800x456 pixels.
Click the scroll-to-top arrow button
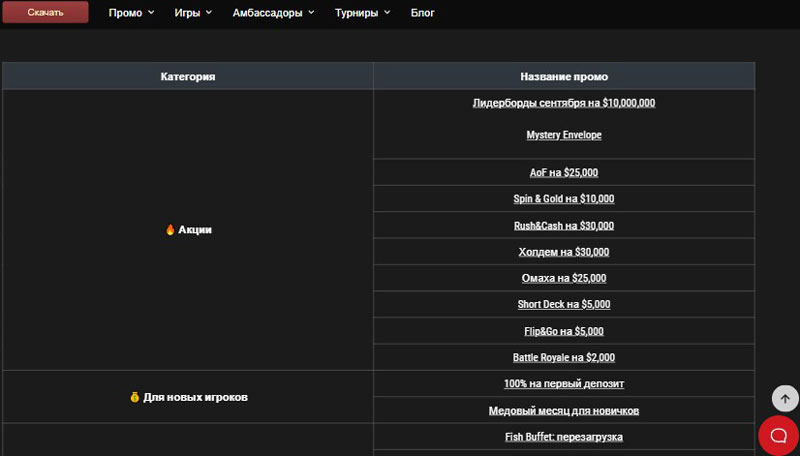pos(785,398)
